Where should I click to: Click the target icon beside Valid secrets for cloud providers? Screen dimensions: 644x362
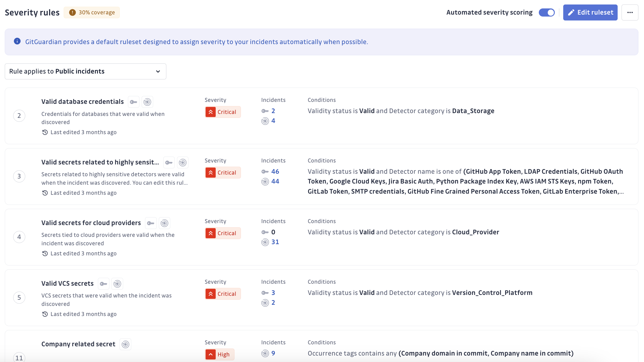pyautogui.click(x=164, y=223)
